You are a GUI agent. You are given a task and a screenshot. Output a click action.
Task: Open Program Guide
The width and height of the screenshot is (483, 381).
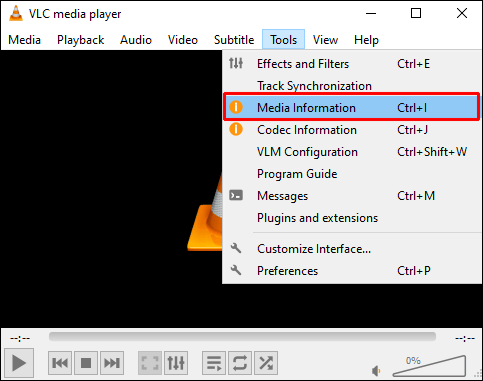352,174
